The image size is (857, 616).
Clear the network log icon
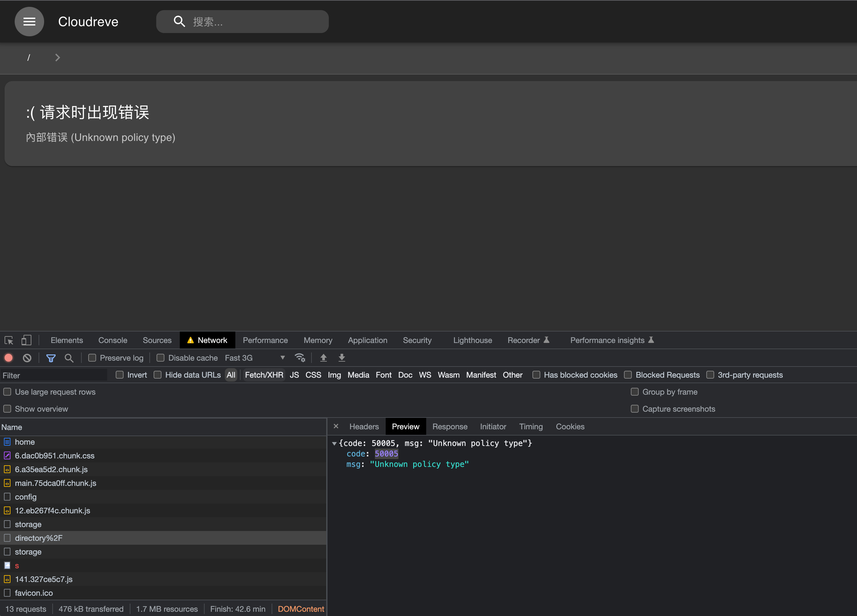point(26,358)
